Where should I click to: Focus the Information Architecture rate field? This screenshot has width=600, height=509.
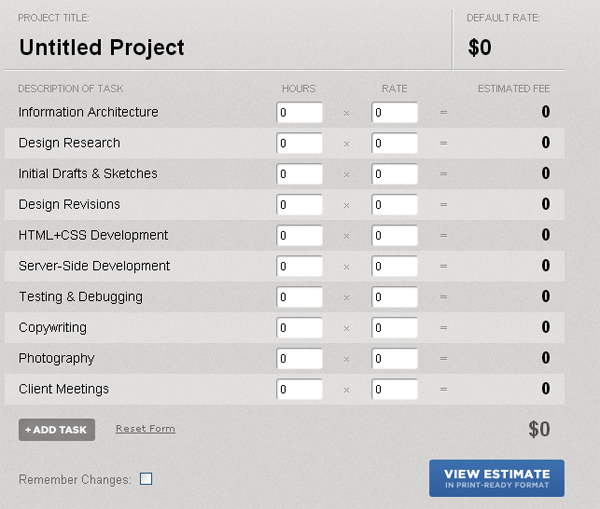pos(394,113)
